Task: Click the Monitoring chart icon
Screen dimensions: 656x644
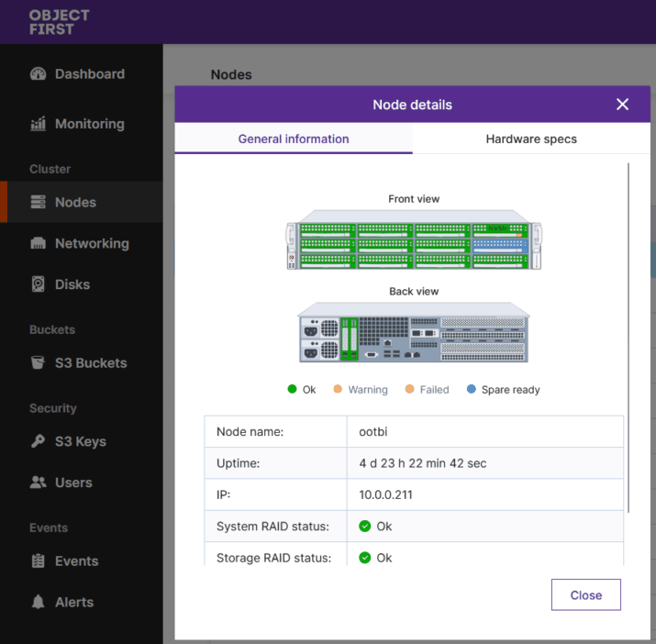Action: point(38,124)
